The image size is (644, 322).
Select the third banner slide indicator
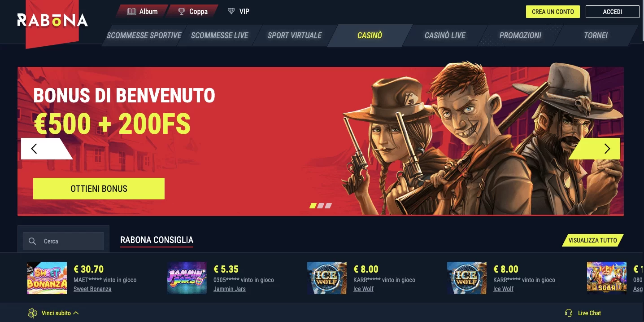pos(328,206)
